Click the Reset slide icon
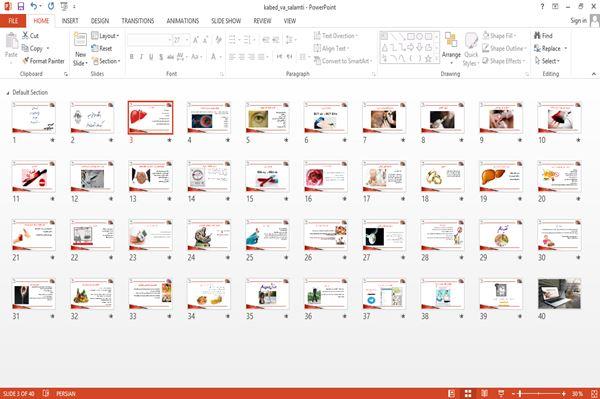Screen dimensions: 600x399 [95, 48]
